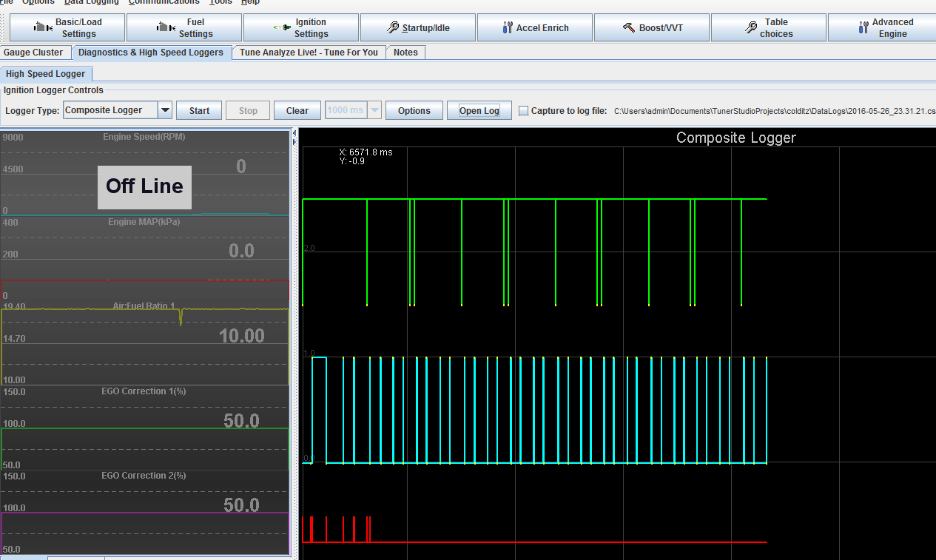Image resolution: width=936 pixels, height=560 pixels.
Task: Click the Air:Fuel Ratio 1 gauge
Action: point(145,343)
